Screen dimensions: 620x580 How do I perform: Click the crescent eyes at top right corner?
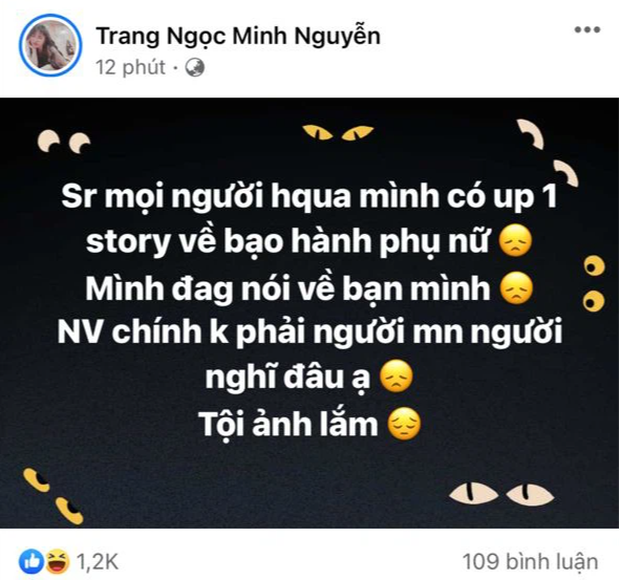point(548,151)
